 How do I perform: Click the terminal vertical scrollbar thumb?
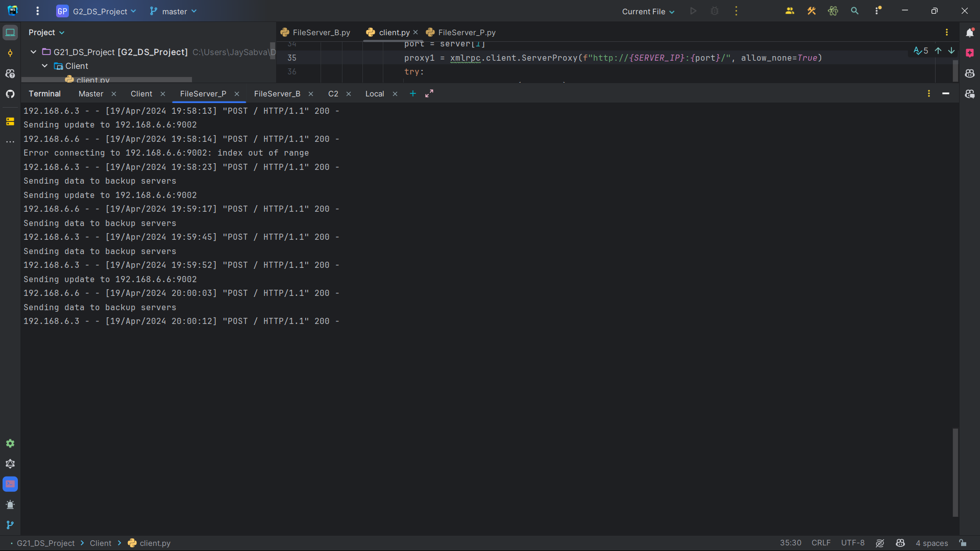point(955,472)
